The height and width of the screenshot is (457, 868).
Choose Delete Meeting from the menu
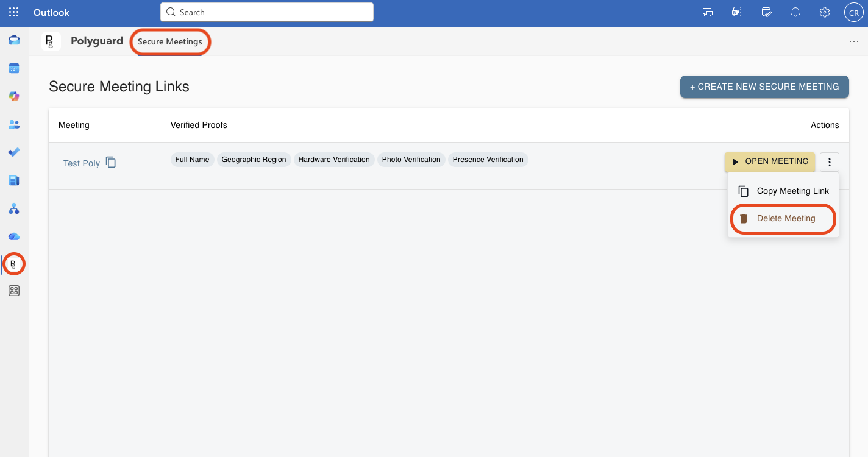click(785, 219)
